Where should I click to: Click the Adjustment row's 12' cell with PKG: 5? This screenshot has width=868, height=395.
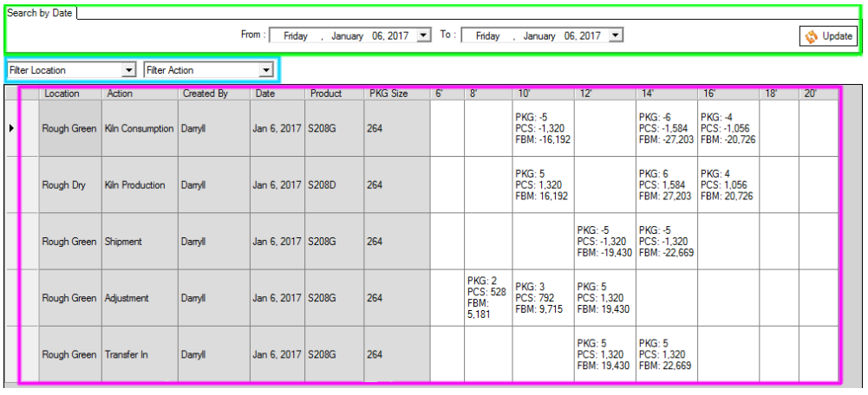click(x=605, y=298)
